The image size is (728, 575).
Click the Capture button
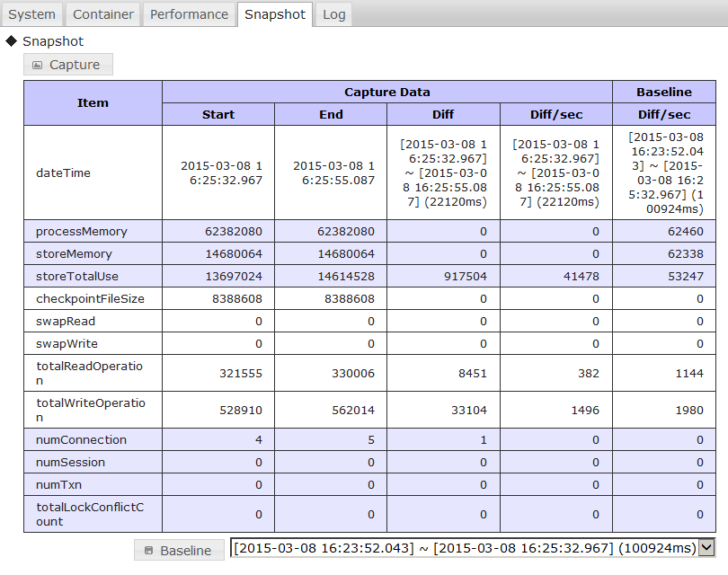(x=67, y=65)
